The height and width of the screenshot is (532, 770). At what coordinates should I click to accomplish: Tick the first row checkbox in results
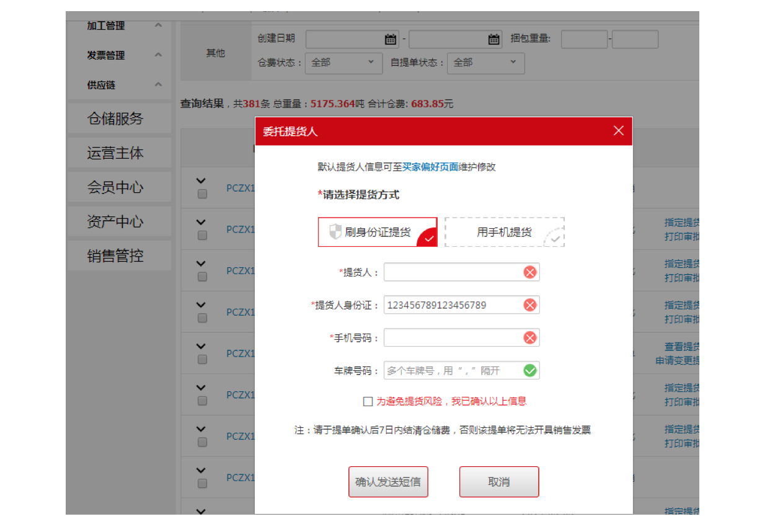[x=202, y=194]
